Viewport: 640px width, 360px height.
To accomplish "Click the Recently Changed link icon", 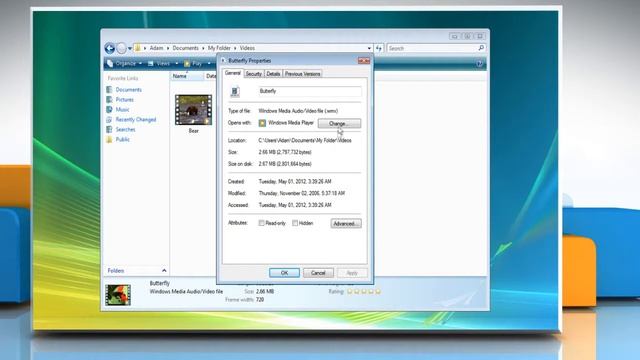I will tap(109, 120).
